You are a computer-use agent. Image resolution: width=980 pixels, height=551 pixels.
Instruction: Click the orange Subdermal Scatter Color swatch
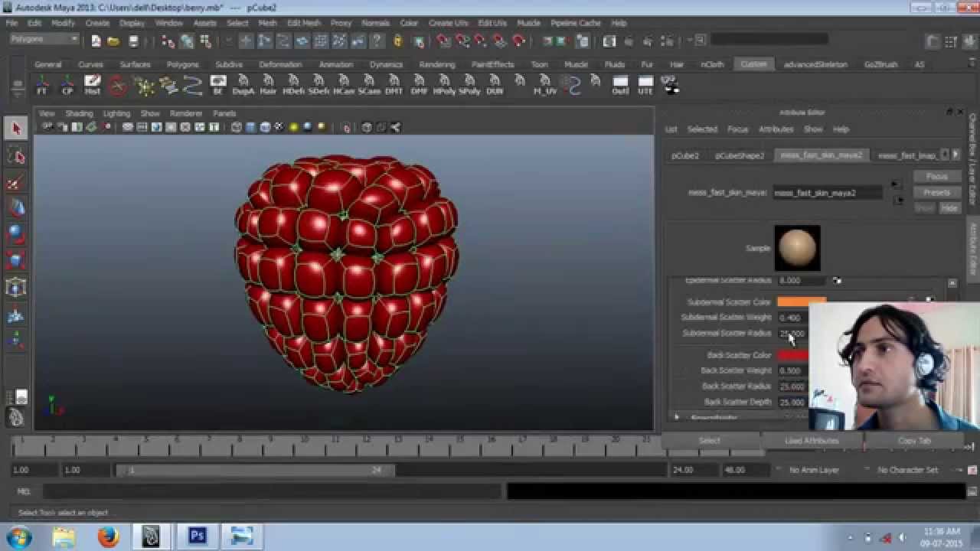pos(802,302)
